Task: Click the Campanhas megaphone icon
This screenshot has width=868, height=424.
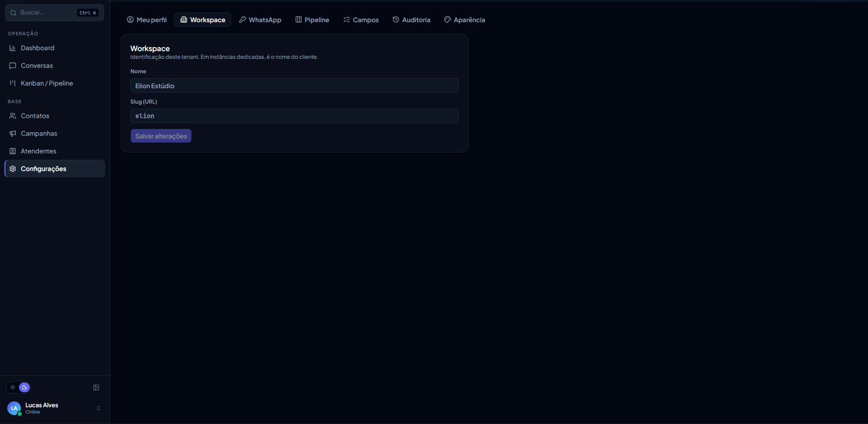Action: pyautogui.click(x=13, y=133)
